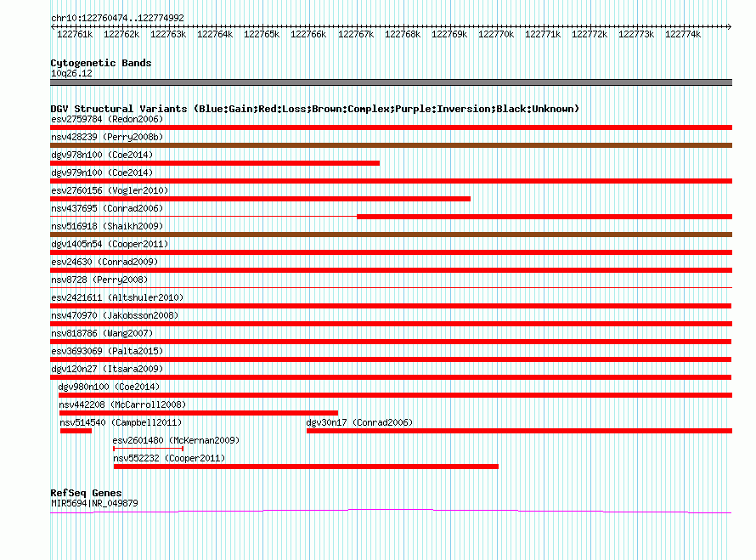Click the nsv437695 (Conrad2006) label
Viewport: 756px width, 560px height.
tap(107, 208)
